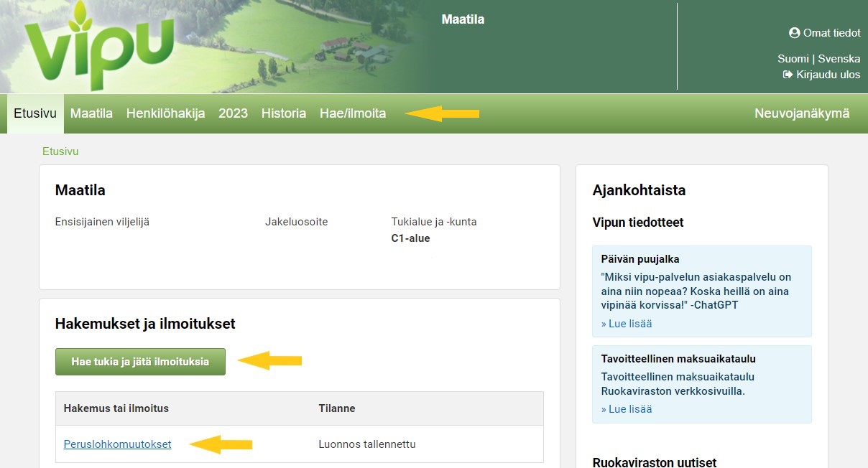The image size is (868, 468).
Task: Open the Peruslohkomuutokset application
Action: click(x=117, y=444)
